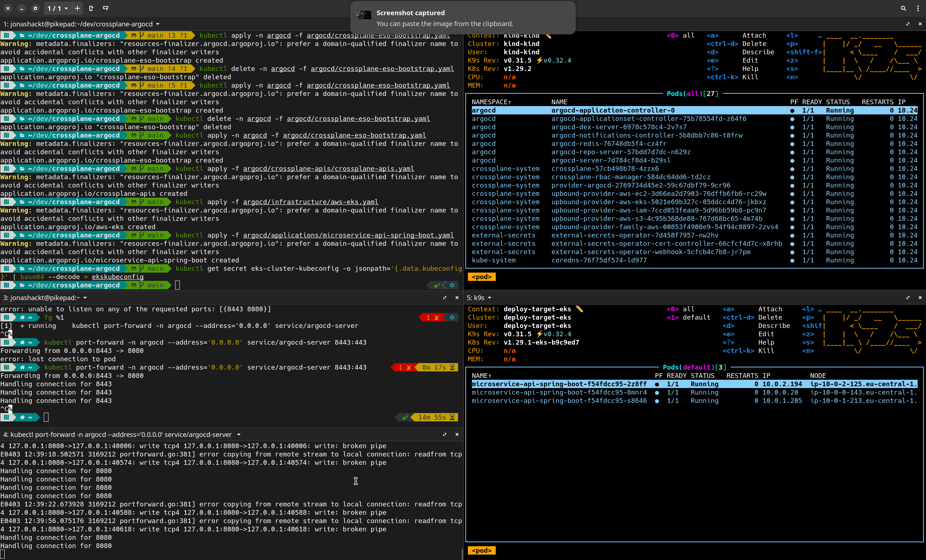
Task: Add a new terminal below
Action: [x=106, y=8]
